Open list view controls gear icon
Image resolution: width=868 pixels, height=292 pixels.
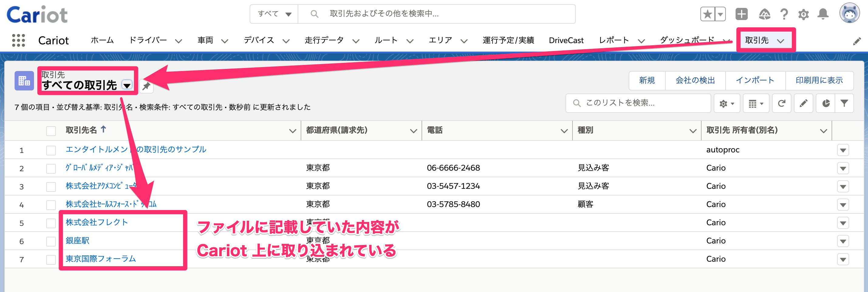pos(727,104)
